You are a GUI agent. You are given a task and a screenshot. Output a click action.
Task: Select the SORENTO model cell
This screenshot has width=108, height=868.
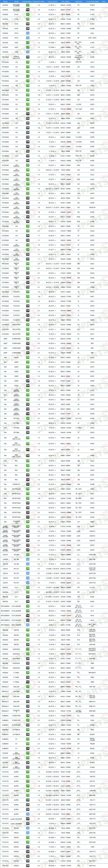pyautogui.click(x=16, y=484)
